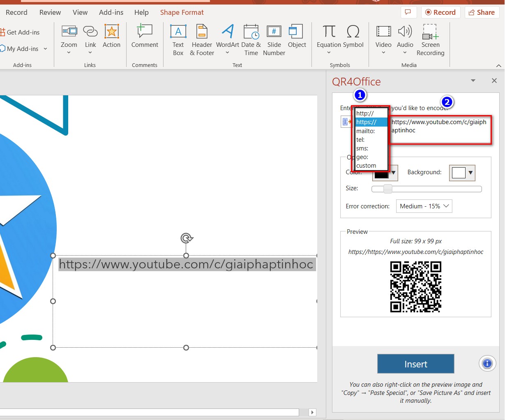Open the Add-ins tab

point(111,12)
